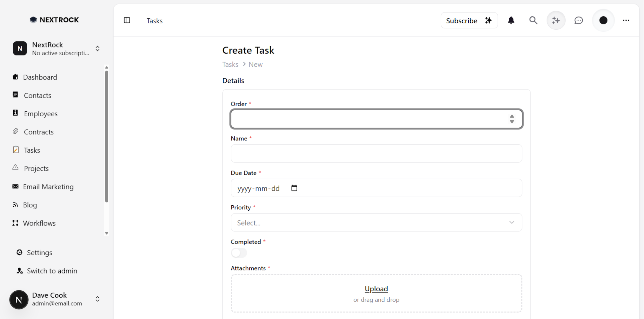Open the Dave Cook account menu

click(x=97, y=299)
